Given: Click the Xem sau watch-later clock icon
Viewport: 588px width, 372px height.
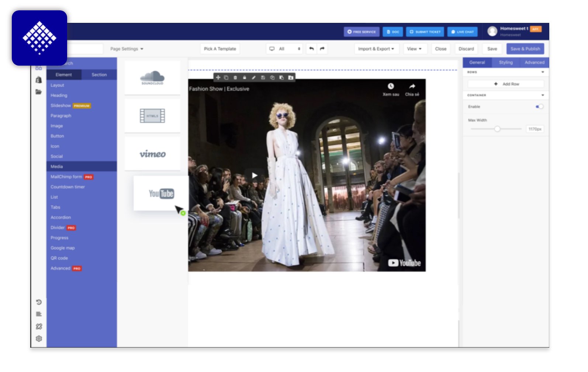Looking at the screenshot, I should tap(391, 86).
